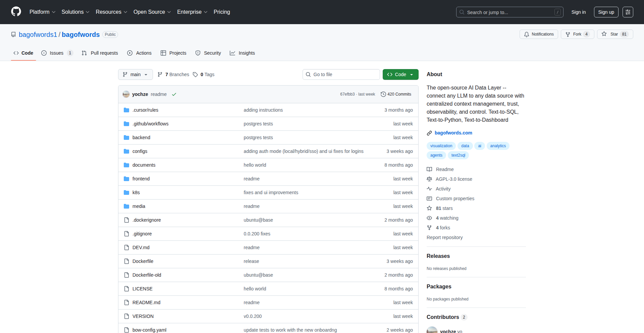Click the media folder icon
The height and width of the screenshot is (333, 644).
tap(126, 206)
